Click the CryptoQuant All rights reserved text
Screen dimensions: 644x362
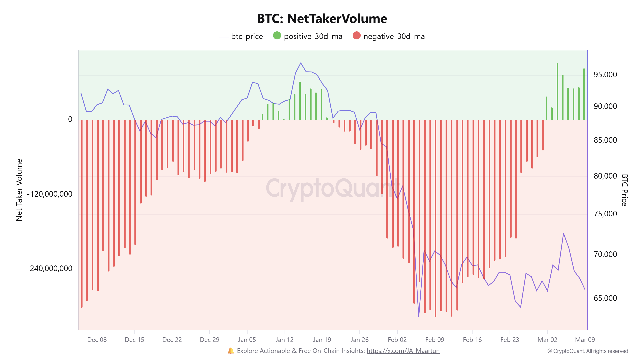point(587,351)
